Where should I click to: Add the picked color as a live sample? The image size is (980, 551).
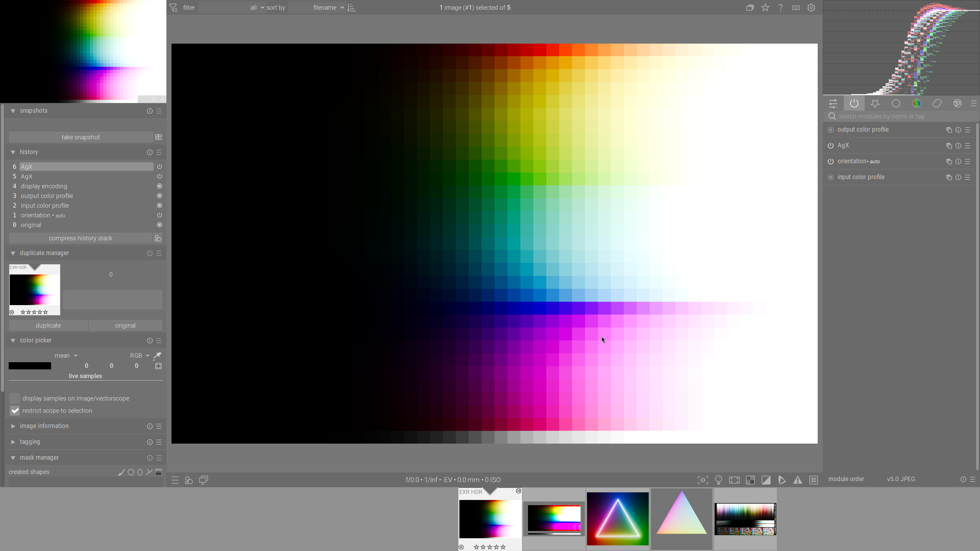pyautogui.click(x=159, y=366)
